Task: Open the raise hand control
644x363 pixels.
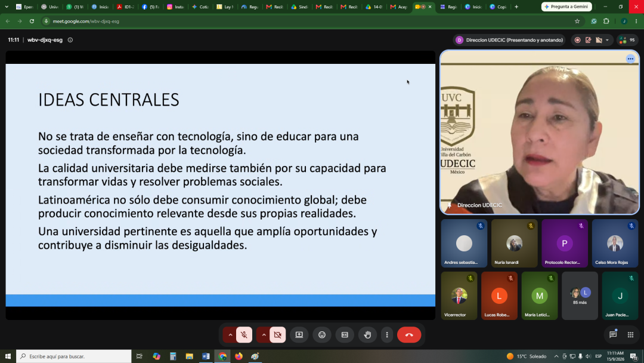Action: pyautogui.click(x=367, y=334)
